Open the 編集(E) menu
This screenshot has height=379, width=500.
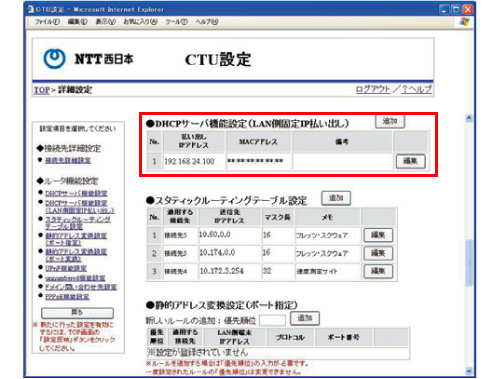click(77, 22)
